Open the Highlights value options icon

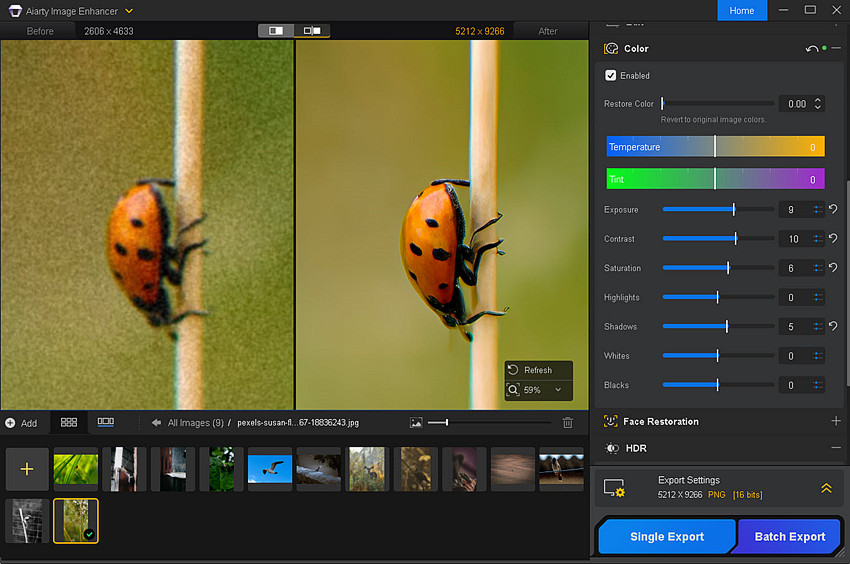pyautogui.click(x=817, y=297)
